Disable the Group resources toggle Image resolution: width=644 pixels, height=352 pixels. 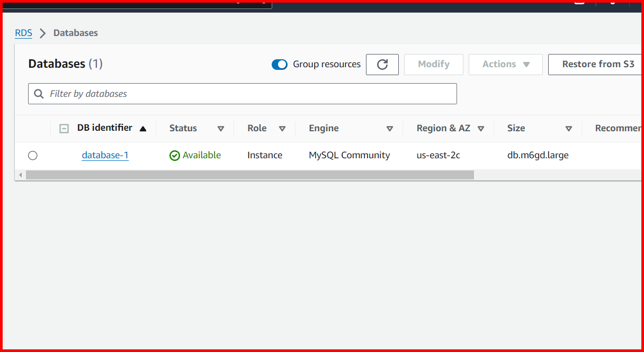[x=280, y=64]
